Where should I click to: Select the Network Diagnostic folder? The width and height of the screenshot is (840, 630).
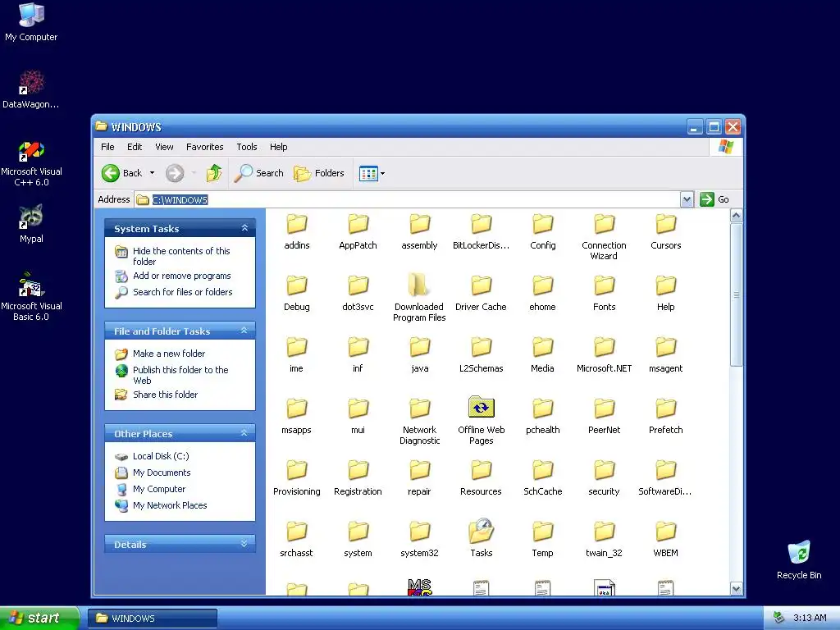pos(419,422)
